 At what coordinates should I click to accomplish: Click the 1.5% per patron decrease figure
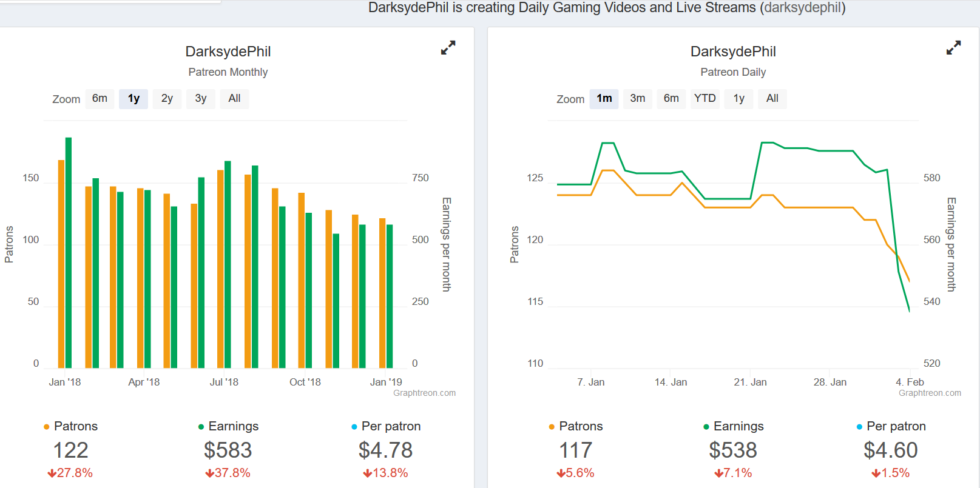click(x=891, y=473)
